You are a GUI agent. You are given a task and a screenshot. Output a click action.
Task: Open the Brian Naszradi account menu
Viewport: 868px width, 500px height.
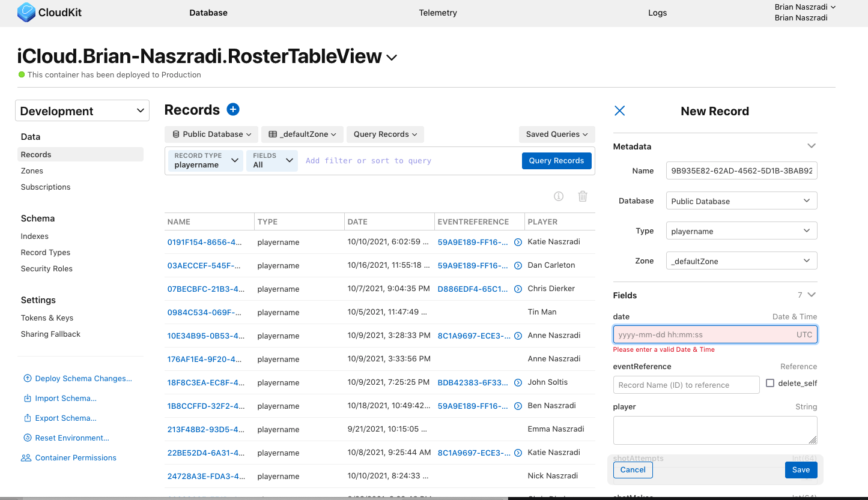[805, 7]
